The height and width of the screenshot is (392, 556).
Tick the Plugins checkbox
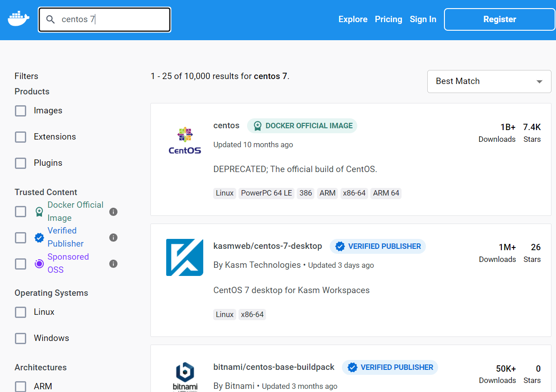tap(21, 163)
